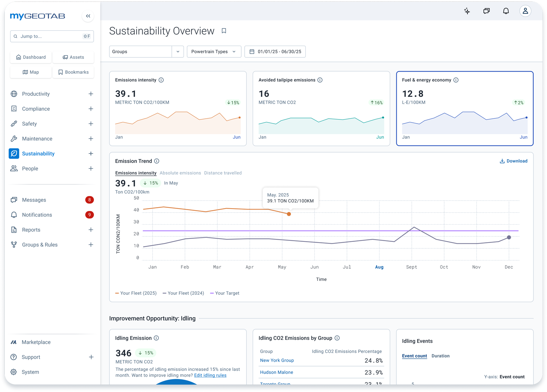547x392 pixels.
Task: Open the notifications bell
Action: [506, 11]
